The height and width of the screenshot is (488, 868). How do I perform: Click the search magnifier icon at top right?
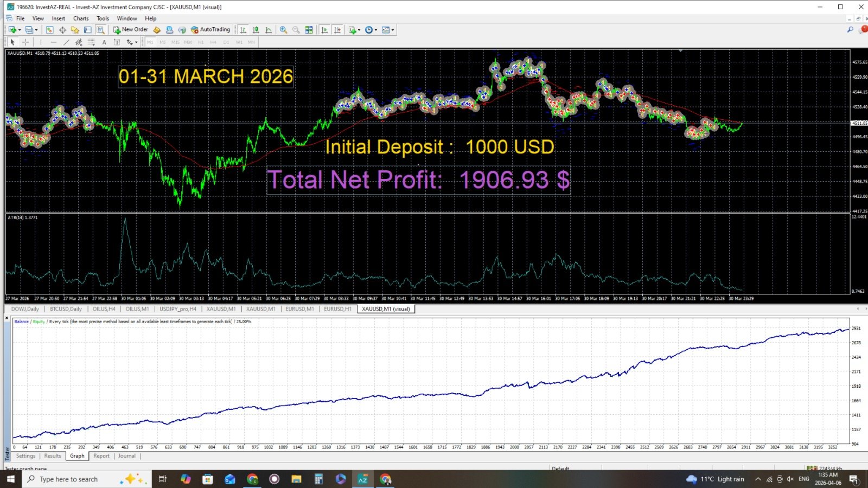[850, 30]
